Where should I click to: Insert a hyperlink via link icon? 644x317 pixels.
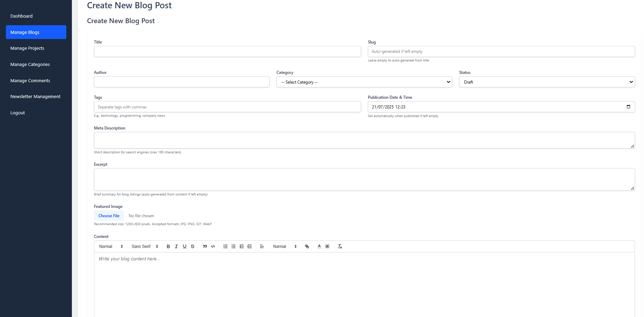tap(307, 247)
